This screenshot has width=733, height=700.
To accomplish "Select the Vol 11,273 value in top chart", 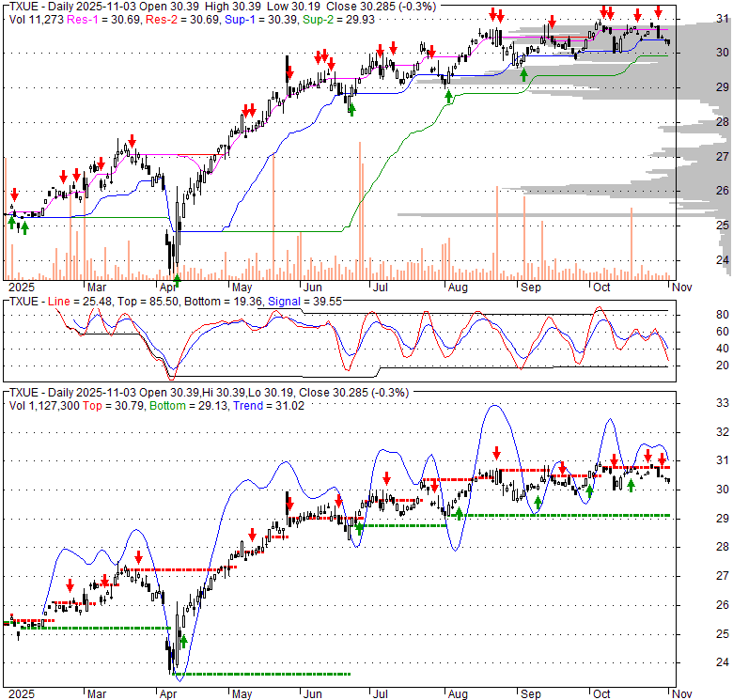I will click(37, 20).
